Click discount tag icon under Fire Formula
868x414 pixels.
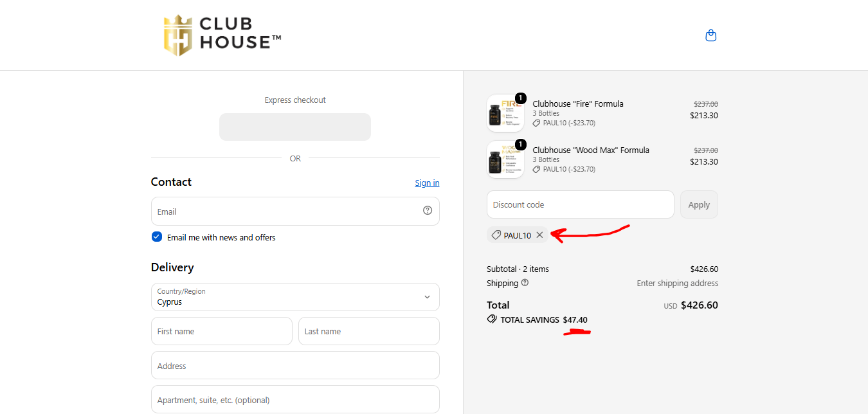click(x=537, y=123)
